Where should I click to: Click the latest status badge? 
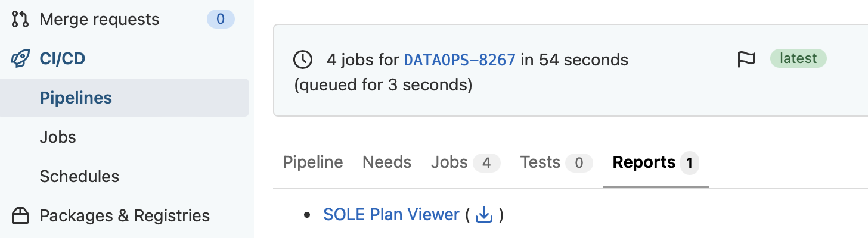click(x=798, y=58)
